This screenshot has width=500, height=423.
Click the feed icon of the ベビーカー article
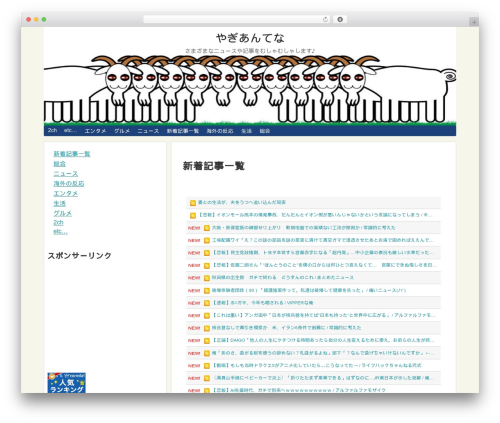(x=207, y=378)
